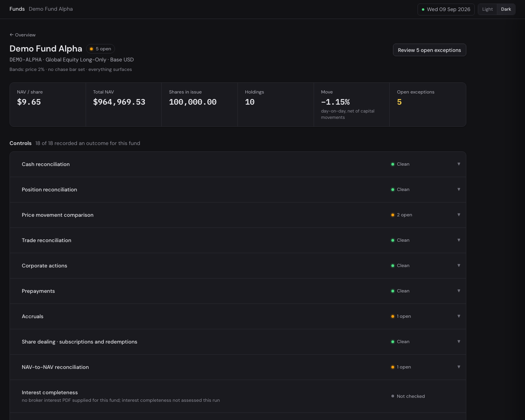This screenshot has height=420, width=525.
Task: Click Not checked status on Interest completeness
Action: [x=408, y=396]
